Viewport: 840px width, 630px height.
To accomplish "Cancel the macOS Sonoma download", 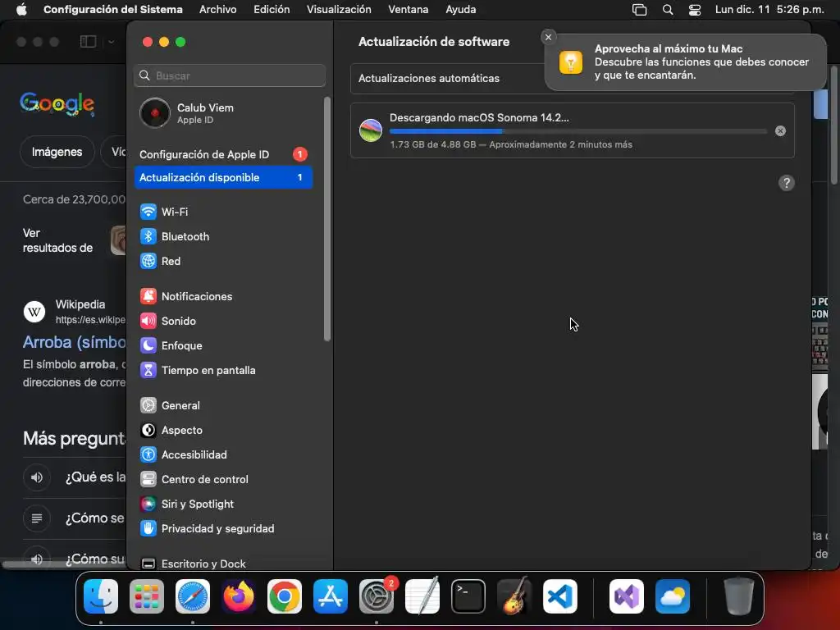I will tap(780, 130).
